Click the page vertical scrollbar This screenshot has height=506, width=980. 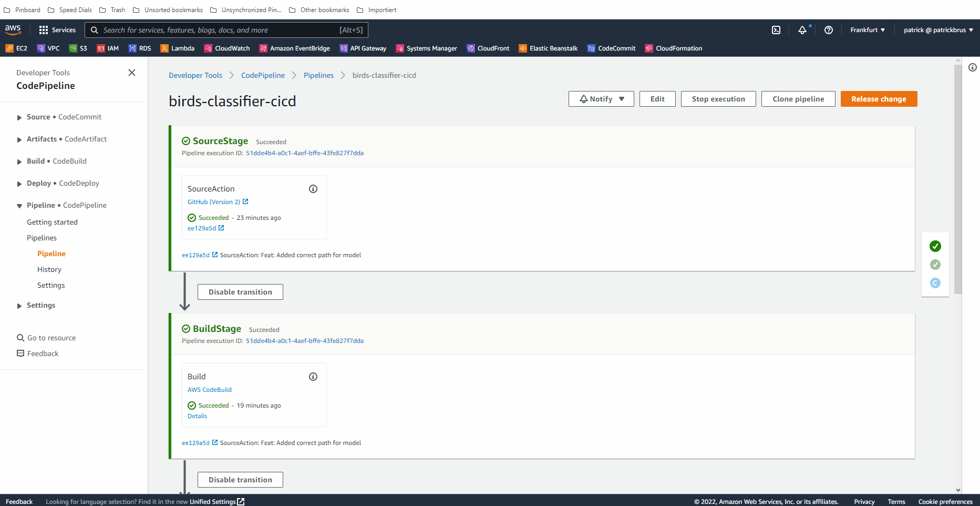click(958, 179)
